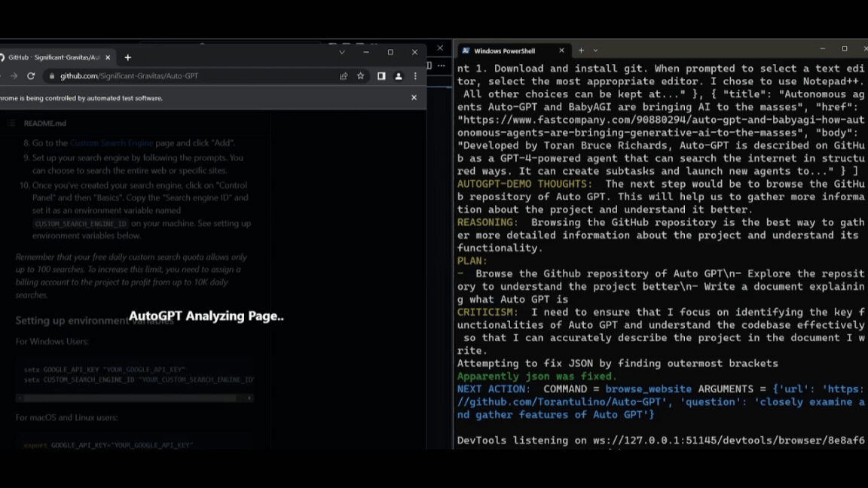Screen dimensions: 868x488
Task: Click the NEXT ACTION: label in terminal
Action: (494, 389)
